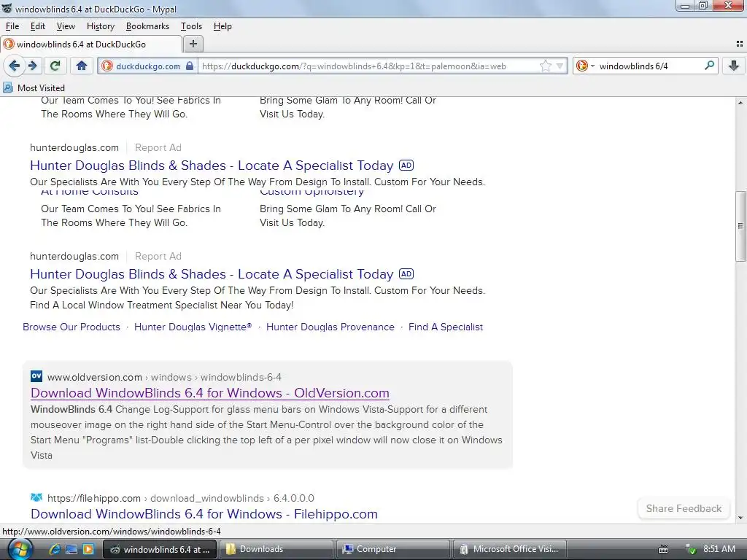The height and width of the screenshot is (560, 747).
Task: Open Hunter Douglas Provenance link
Action: pyautogui.click(x=330, y=327)
